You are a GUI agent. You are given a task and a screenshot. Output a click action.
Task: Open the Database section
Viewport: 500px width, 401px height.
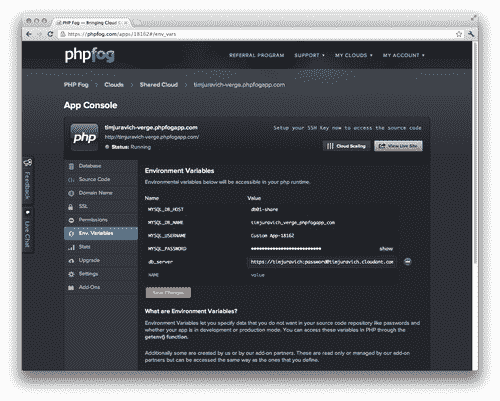point(101,166)
